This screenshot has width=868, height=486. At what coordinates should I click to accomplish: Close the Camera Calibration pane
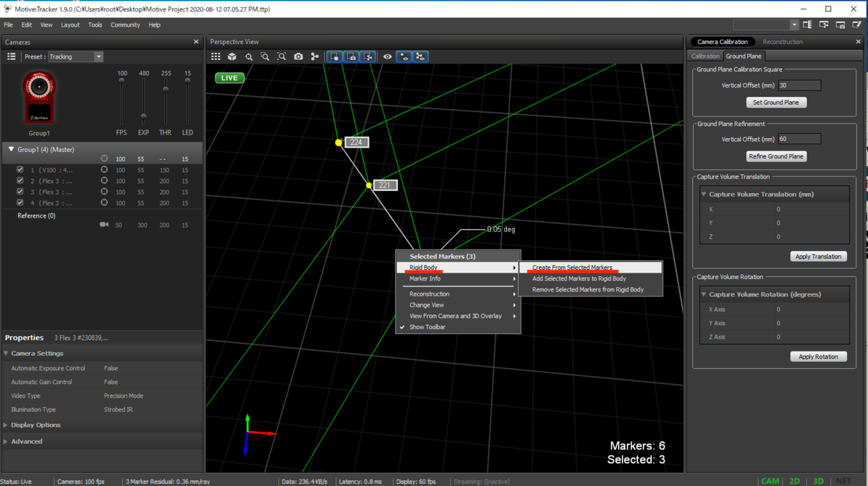[859, 42]
